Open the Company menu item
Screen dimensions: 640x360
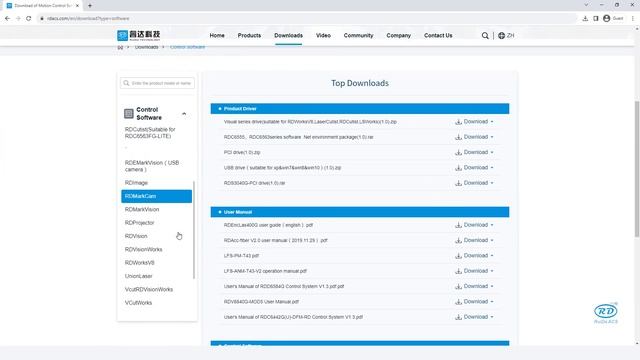click(x=398, y=36)
